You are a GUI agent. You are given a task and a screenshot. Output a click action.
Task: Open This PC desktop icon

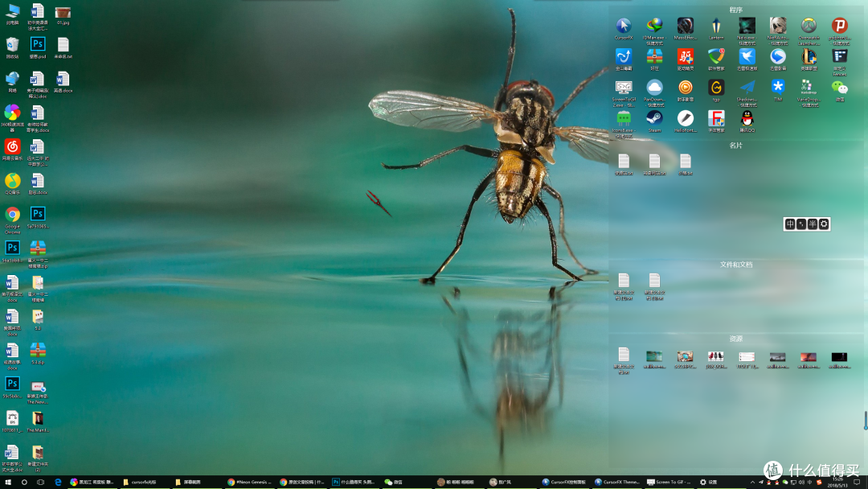[12, 11]
